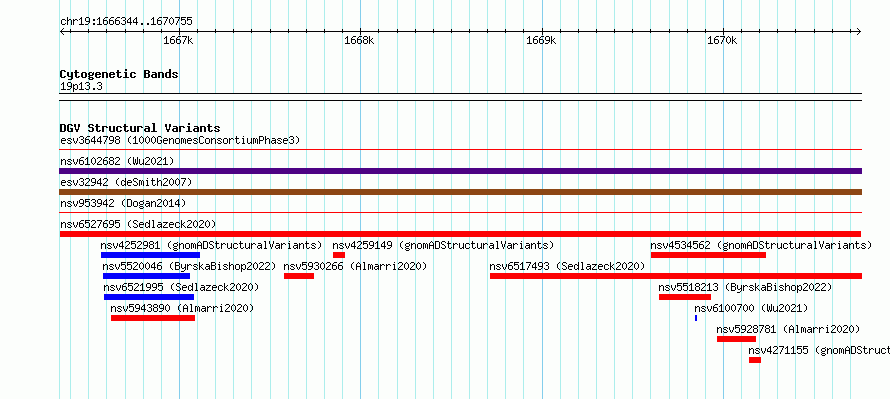Select the red nsv6527695 full-width variant bar

click(x=460, y=234)
